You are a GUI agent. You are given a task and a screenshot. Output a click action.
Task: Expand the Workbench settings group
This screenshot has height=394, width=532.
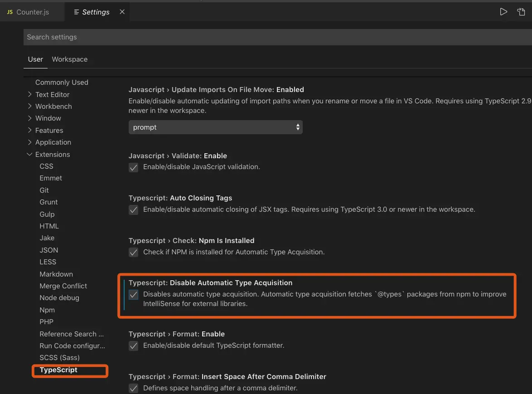(x=53, y=106)
